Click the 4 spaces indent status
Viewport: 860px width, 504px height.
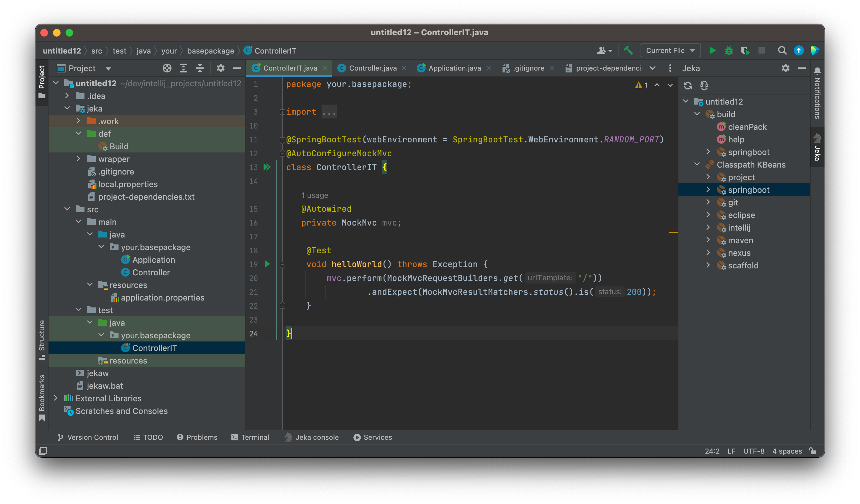pos(787,451)
